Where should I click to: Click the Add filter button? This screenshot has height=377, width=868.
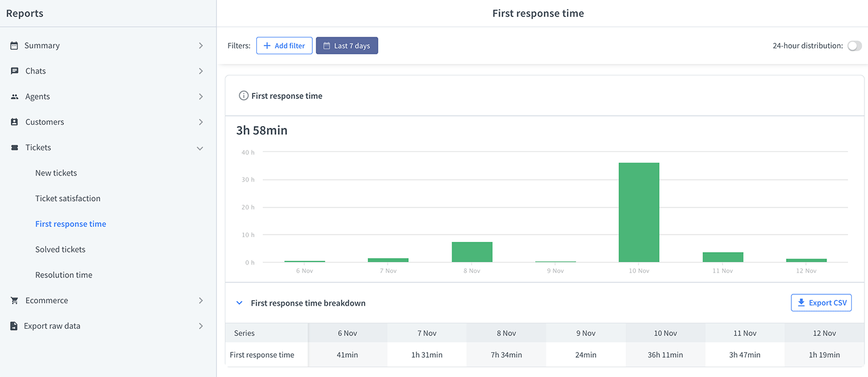point(285,46)
